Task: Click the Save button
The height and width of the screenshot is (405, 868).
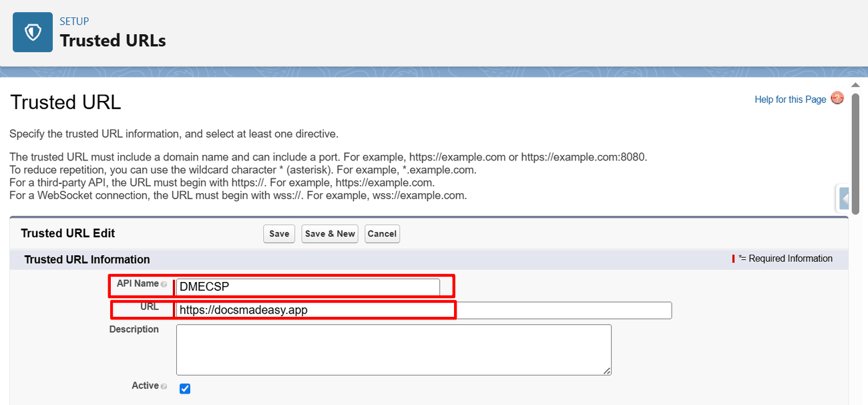Action: pos(279,234)
